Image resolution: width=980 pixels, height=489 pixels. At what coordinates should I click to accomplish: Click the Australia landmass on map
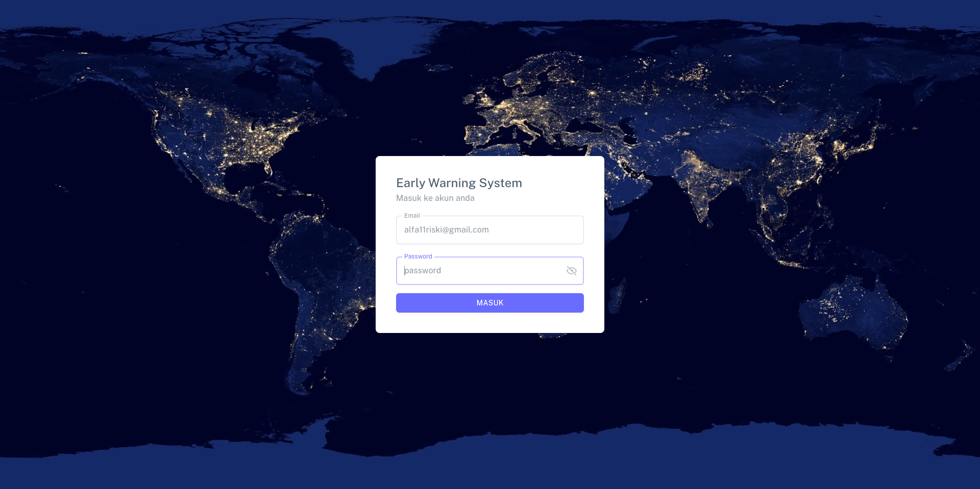(852, 311)
